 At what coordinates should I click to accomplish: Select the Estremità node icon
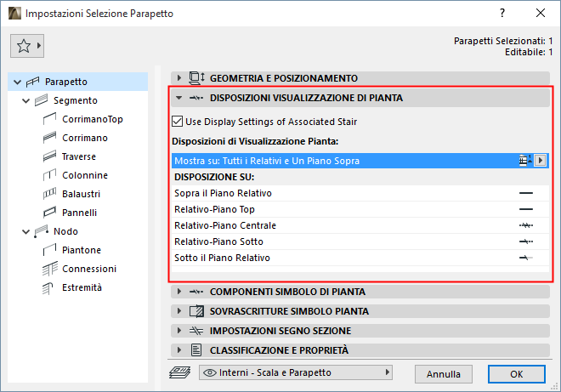click(48, 287)
